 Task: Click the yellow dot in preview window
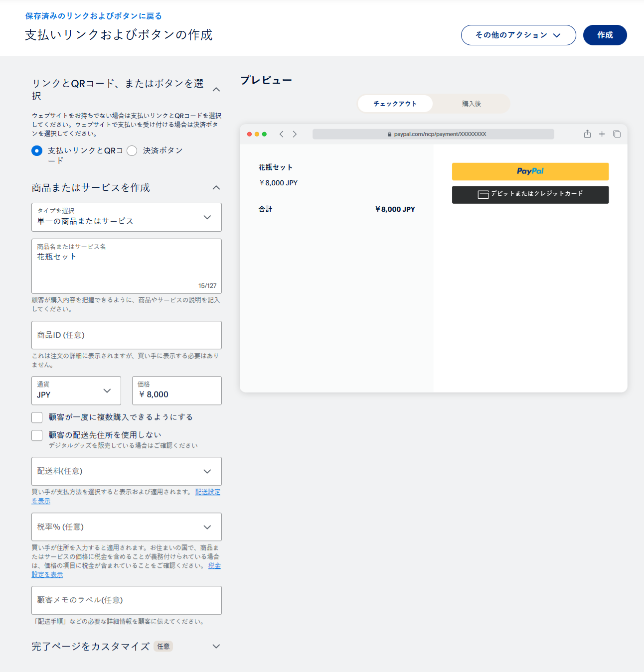point(257,134)
